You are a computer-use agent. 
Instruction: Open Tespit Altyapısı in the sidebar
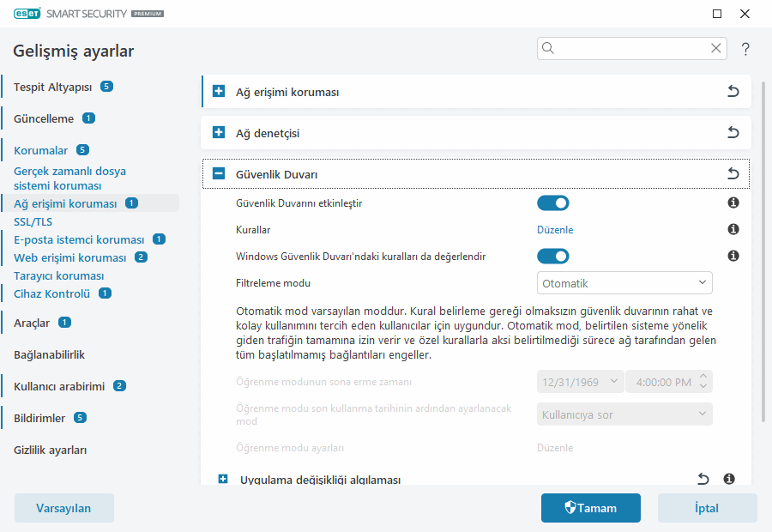point(52,87)
